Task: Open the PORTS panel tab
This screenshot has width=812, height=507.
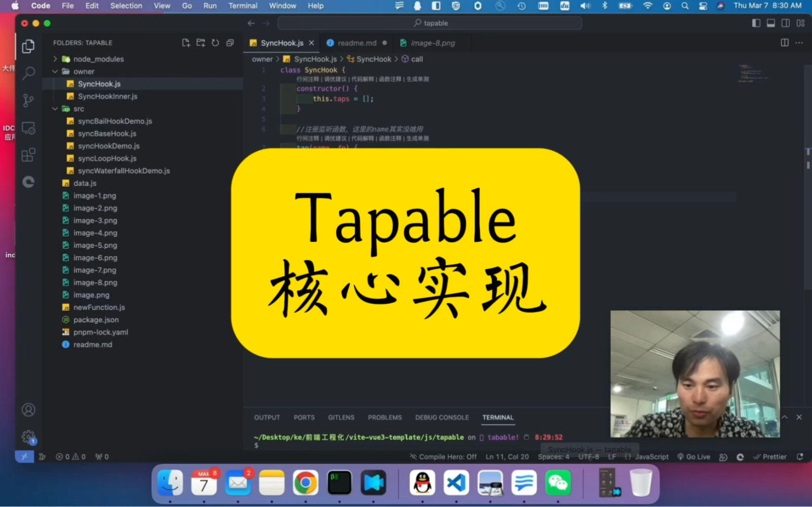Action: coord(304,417)
